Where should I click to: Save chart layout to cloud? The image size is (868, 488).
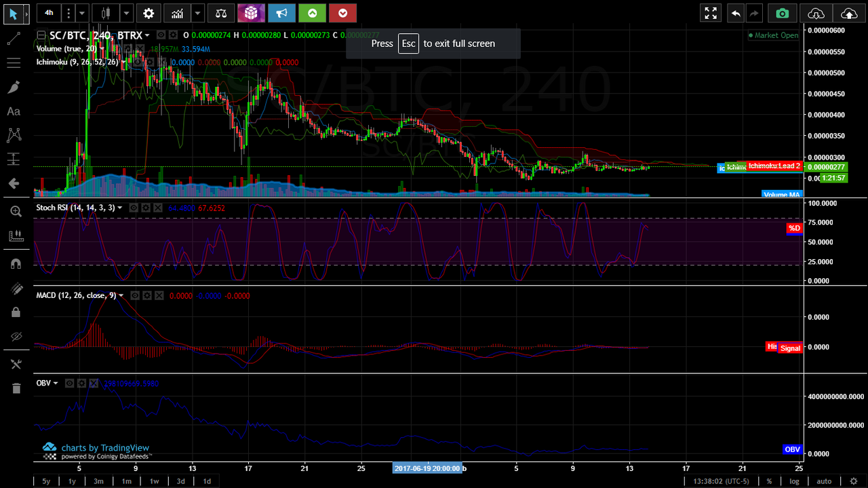[x=848, y=13]
